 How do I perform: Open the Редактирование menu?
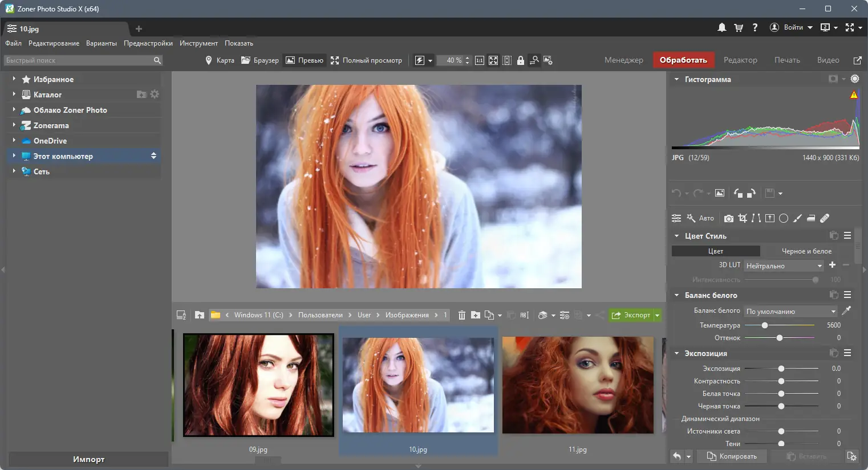54,43
